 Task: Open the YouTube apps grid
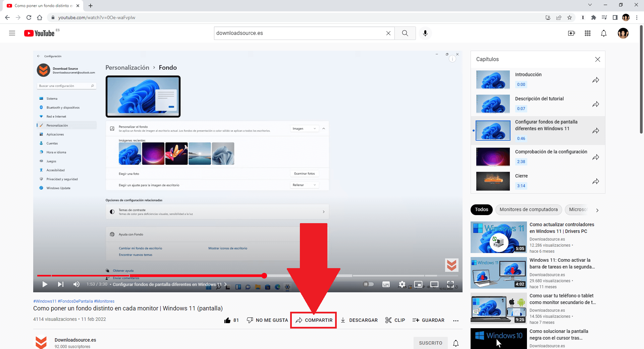coord(588,33)
